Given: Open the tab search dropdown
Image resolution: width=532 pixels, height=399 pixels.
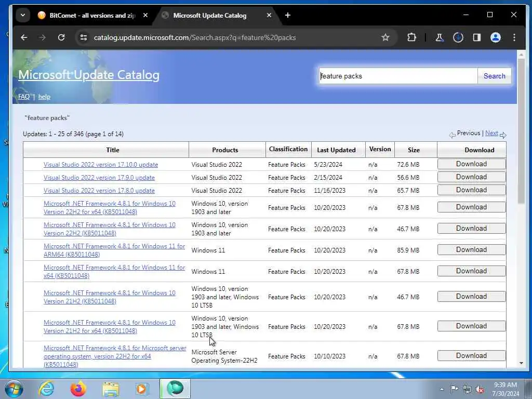Looking at the screenshot, I should (x=23, y=15).
